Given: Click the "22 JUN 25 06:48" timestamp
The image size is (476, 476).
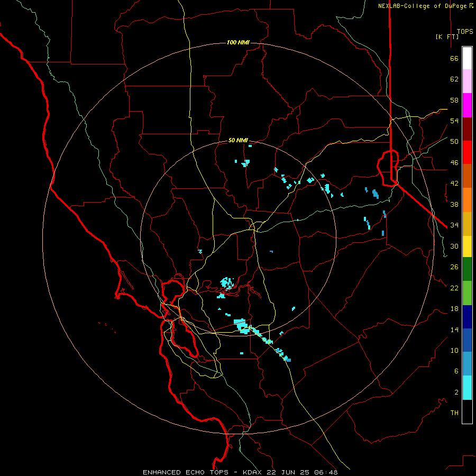Looking at the screenshot, I should (x=303, y=472).
